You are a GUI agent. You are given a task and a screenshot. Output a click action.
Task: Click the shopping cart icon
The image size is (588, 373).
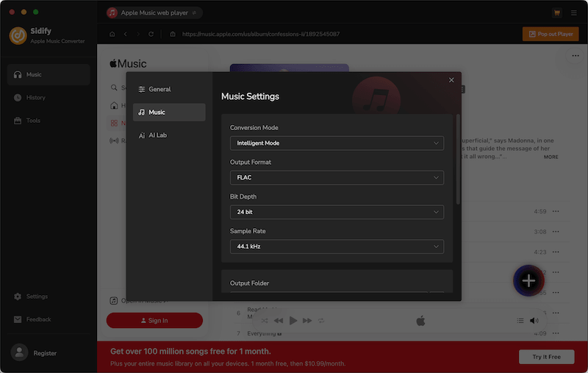coord(557,13)
